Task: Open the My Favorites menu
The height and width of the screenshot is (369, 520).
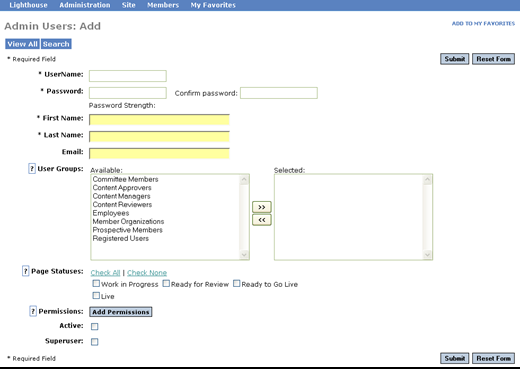Action: (x=213, y=5)
